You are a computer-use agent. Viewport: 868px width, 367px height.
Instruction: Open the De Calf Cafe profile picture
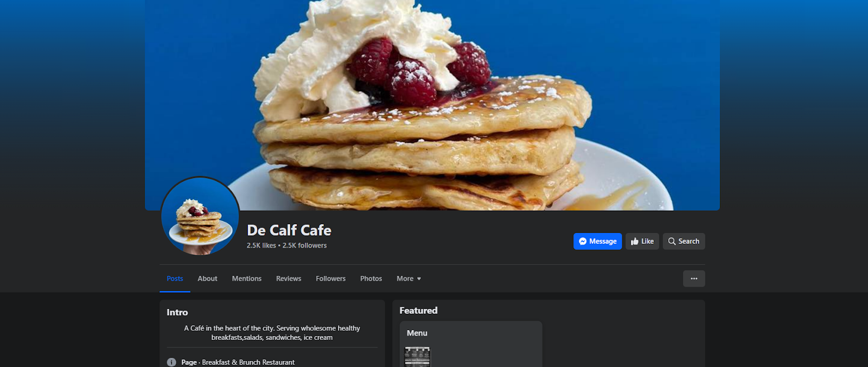[200, 216]
